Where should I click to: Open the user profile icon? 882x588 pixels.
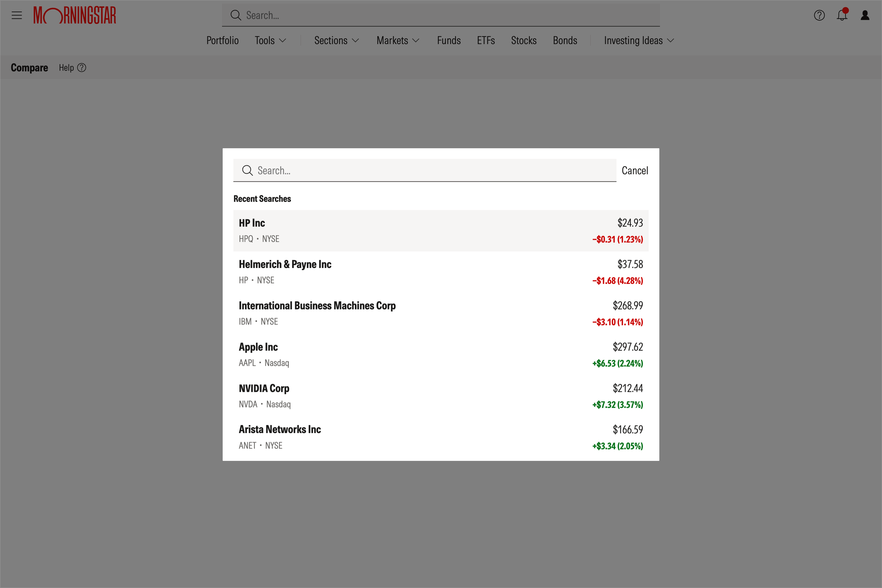coord(865,15)
